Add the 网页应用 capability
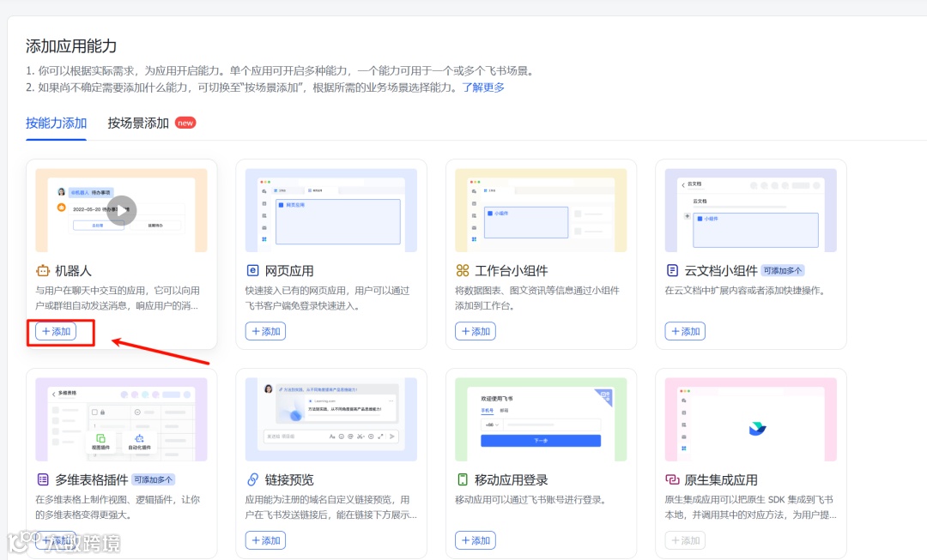This screenshot has width=927, height=560. pyautogui.click(x=265, y=331)
